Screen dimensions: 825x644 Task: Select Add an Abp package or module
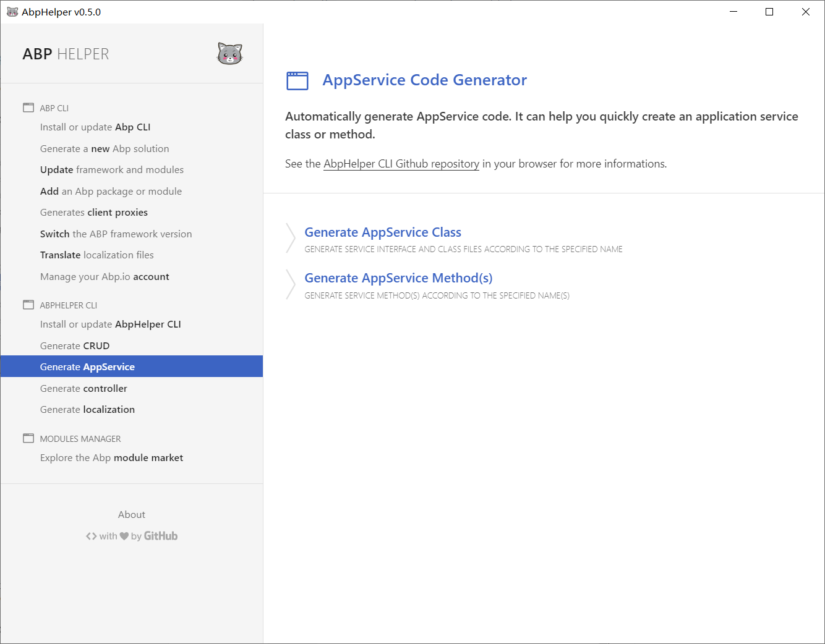[x=111, y=191]
